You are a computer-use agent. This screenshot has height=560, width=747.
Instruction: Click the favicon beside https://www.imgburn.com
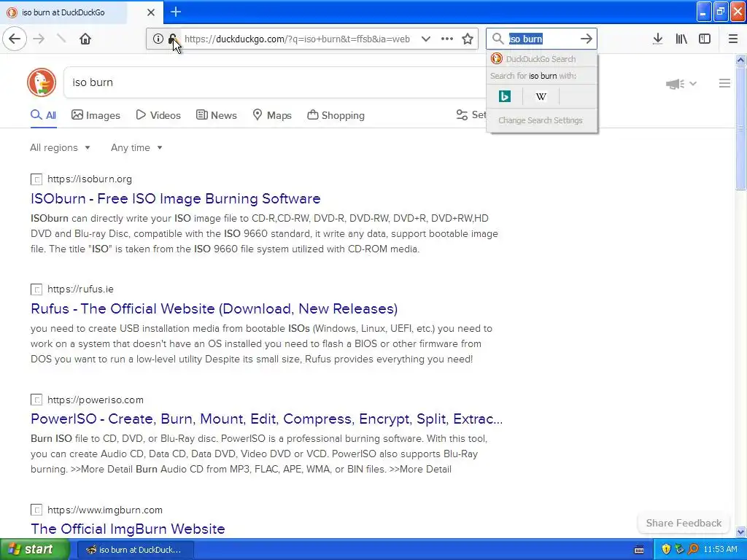tap(36, 510)
